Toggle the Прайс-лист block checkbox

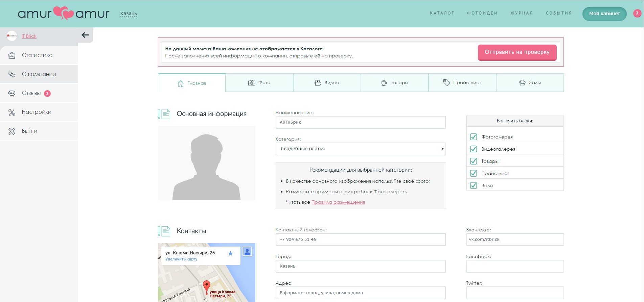coord(474,173)
